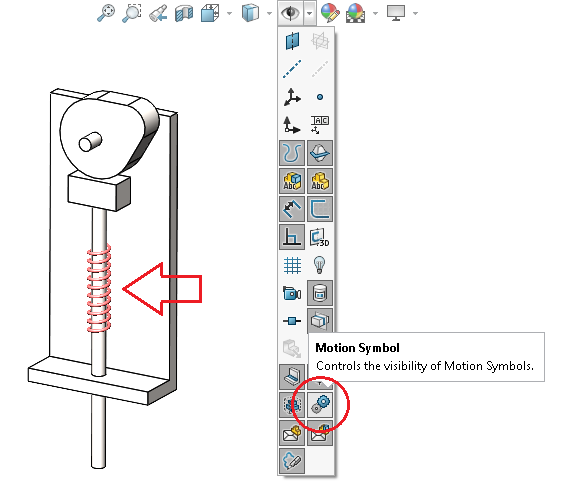The height and width of the screenshot is (497, 563).
Task: Expand the Display Style dropdown arrow
Action: (x=269, y=14)
